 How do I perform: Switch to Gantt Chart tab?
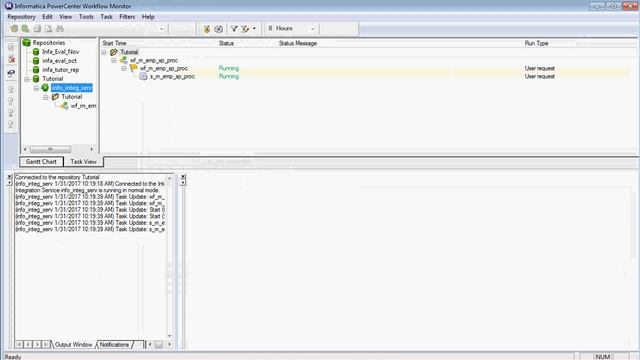click(41, 162)
